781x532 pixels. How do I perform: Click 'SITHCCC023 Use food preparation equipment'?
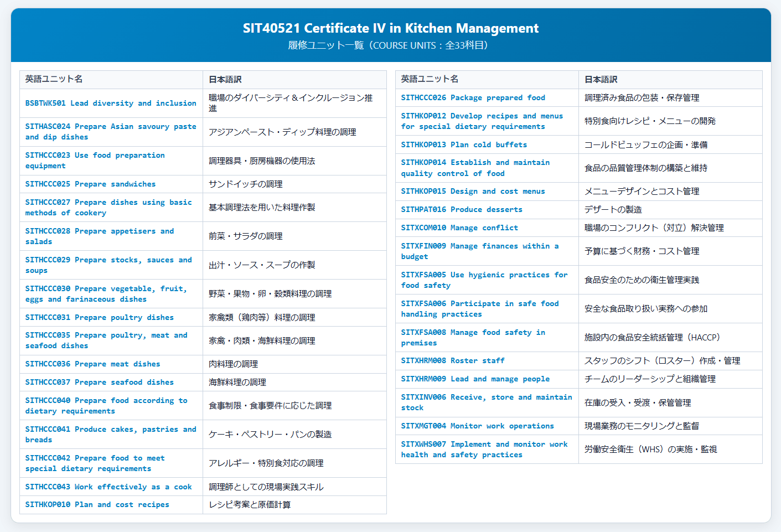(x=95, y=161)
